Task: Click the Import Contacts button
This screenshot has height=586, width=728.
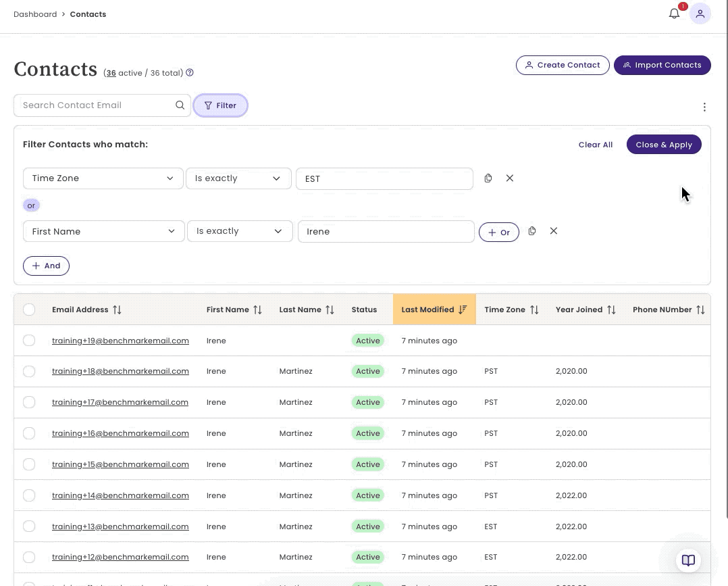Action: (x=662, y=65)
